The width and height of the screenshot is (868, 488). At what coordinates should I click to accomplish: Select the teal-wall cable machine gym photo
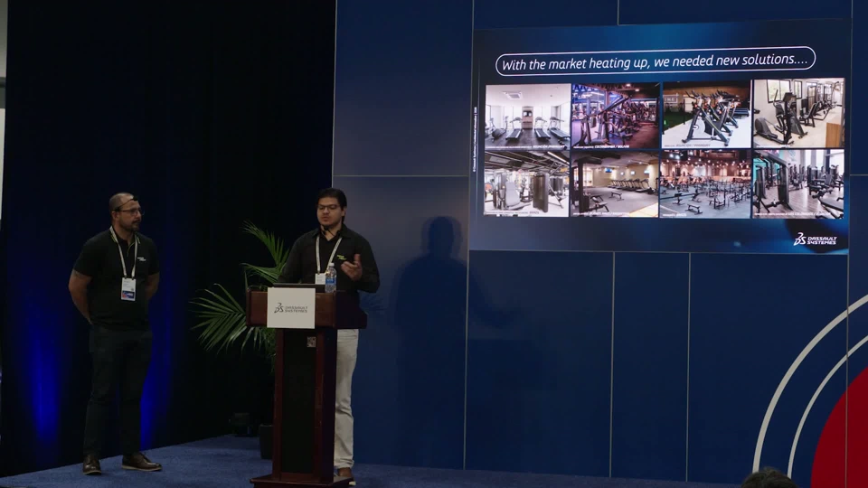797,183
